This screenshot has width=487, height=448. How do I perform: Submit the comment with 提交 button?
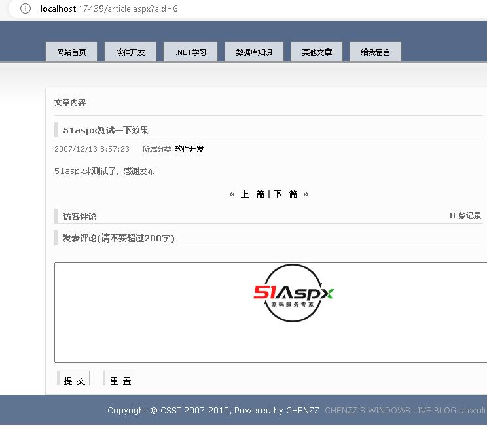click(73, 379)
